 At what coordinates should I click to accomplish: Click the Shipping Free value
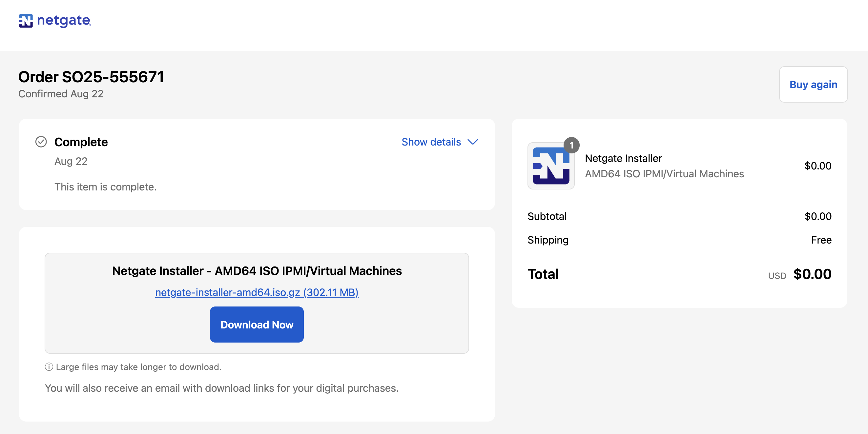tap(821, 240)
